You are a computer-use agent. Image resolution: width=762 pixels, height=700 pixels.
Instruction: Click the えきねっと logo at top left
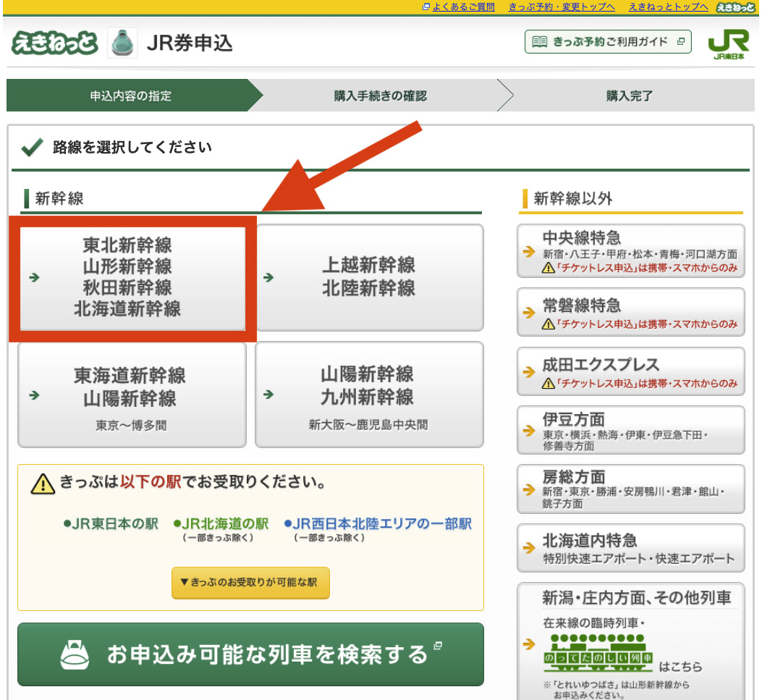(x=54, y=43)
